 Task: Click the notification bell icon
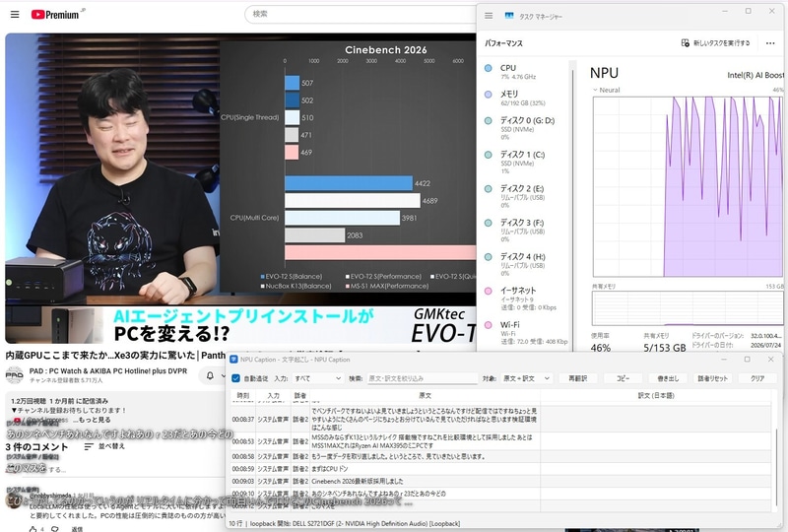click(210, 375)
